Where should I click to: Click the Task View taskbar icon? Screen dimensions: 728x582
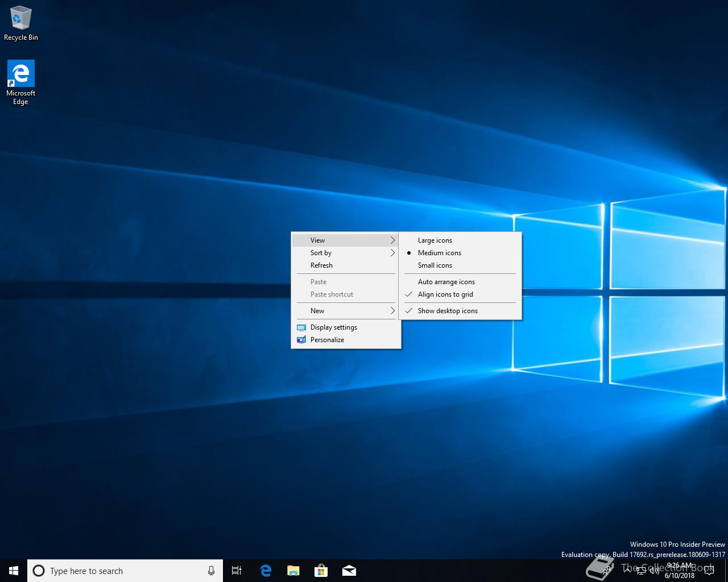click(237, 571)
